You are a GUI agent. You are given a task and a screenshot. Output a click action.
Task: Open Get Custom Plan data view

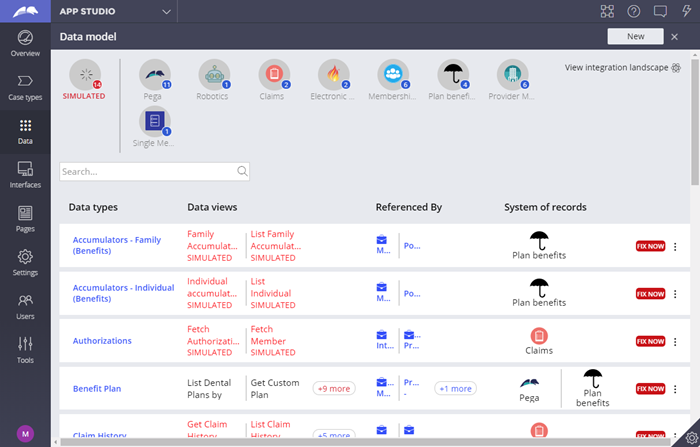tap(275, 389)
